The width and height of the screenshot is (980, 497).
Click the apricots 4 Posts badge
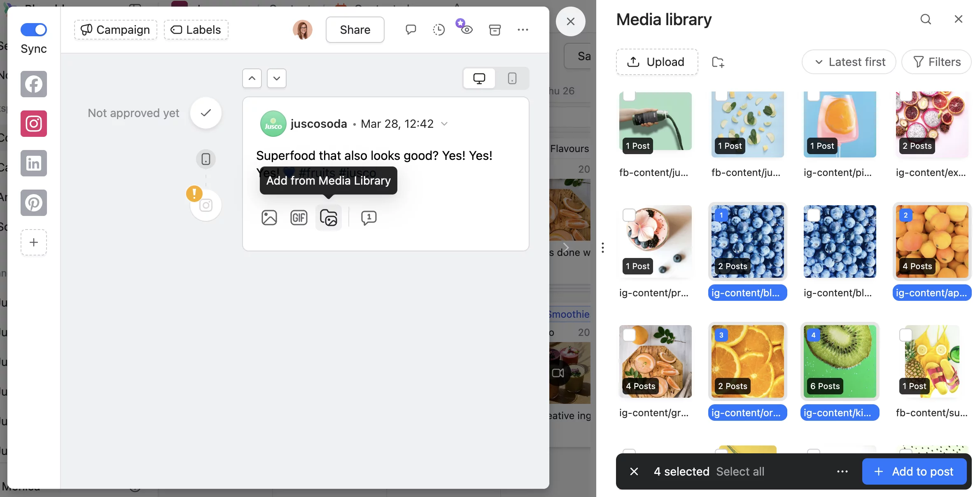tap(917, 266)
